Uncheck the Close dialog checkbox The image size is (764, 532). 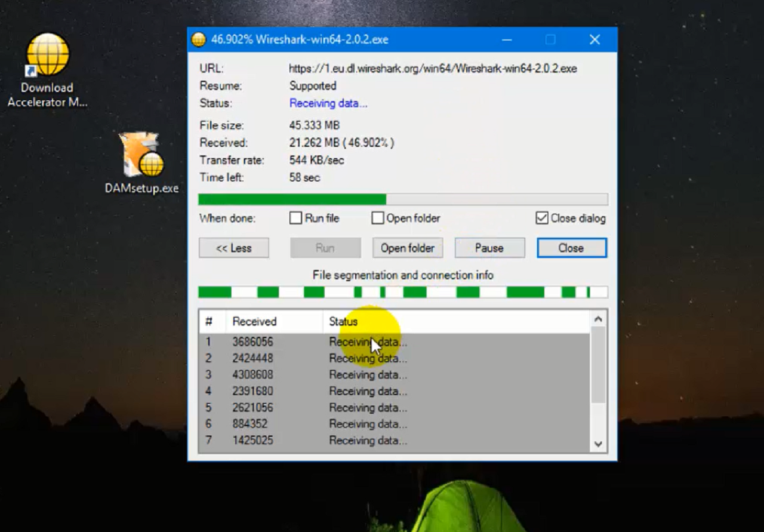pos(542,218)
